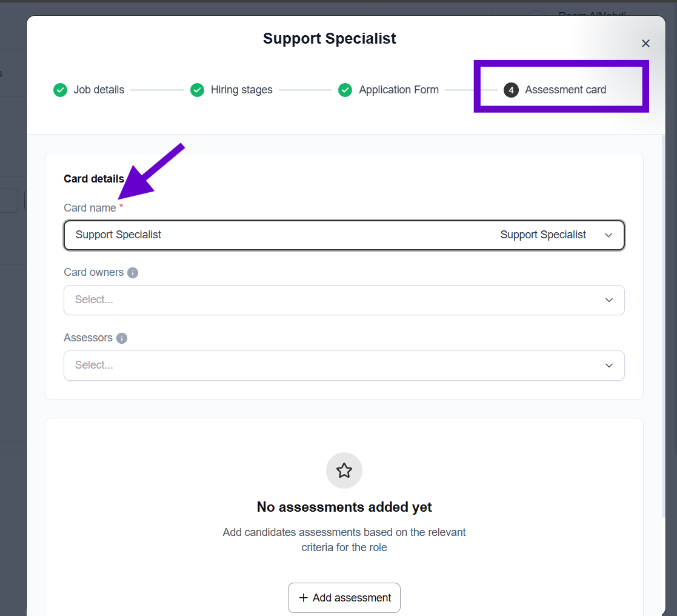Image resolution: width=677 pixels, height=616 pixels.
Task: Click the info icon next to Card owners
Action: (133, 273)
